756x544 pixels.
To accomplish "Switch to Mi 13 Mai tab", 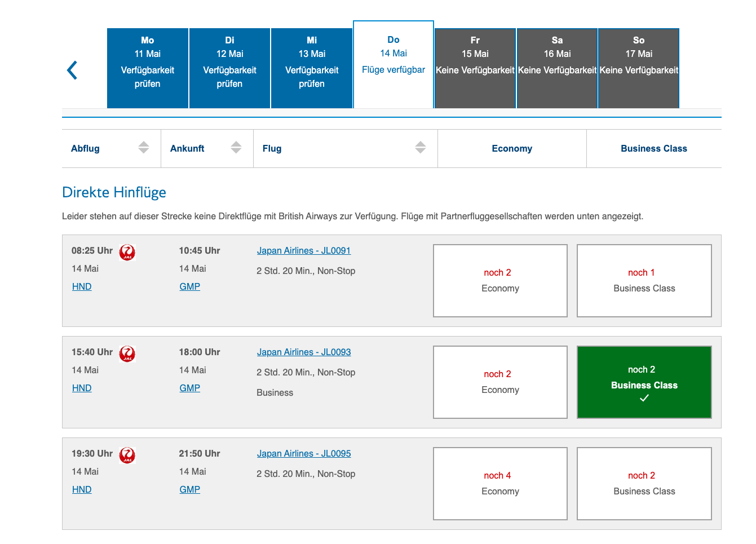I will click(312, 68).
